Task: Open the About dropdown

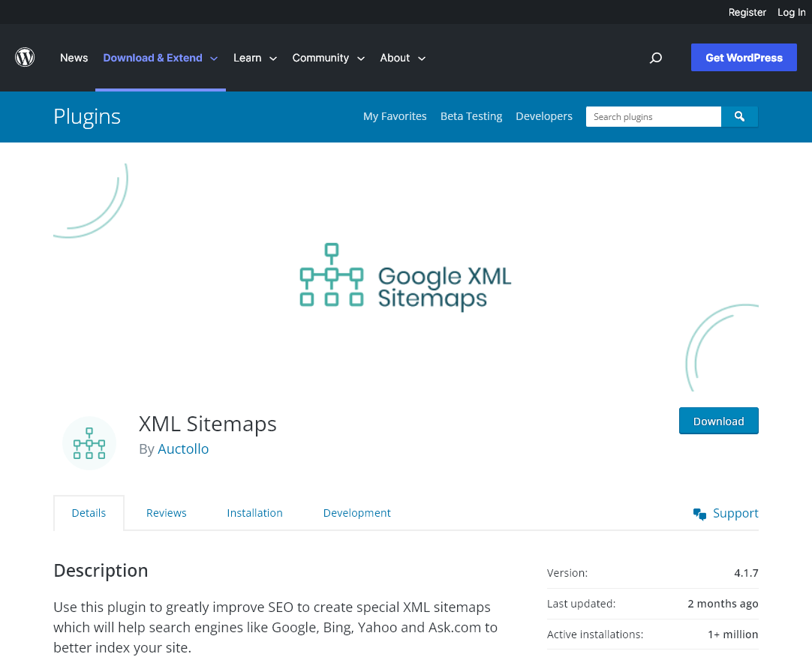Action: pyautogui.click(x=402, y=58)
